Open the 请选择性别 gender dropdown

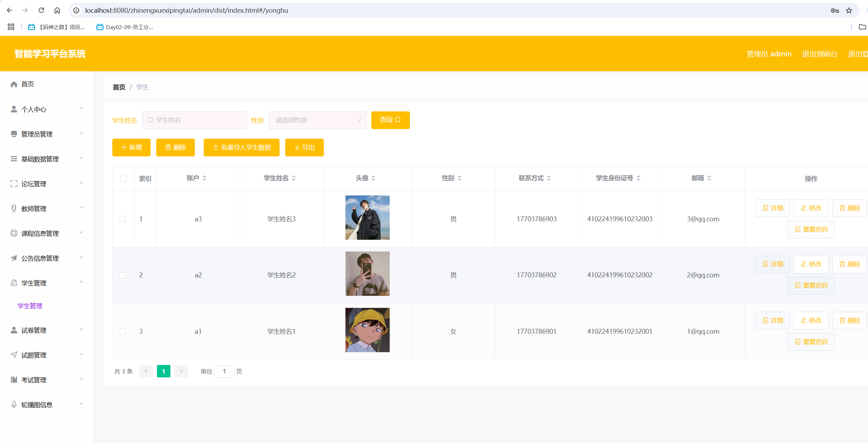[x=318, y=120]
